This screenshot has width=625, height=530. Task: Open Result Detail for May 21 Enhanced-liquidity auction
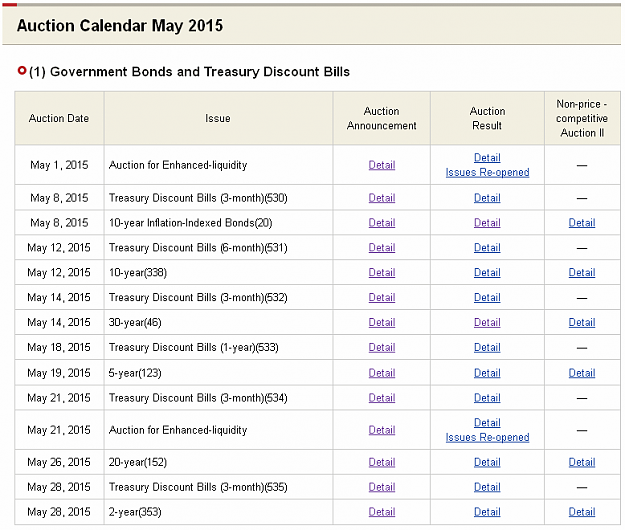pos(487,423)
